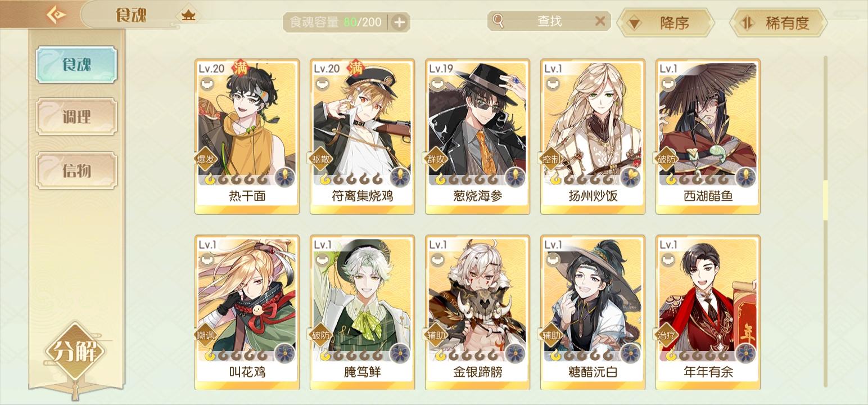Screen dimensions: 868x405
Task: Select the 葱烧海参 character card
Action: pyautogui.click(x=477, y=137)
